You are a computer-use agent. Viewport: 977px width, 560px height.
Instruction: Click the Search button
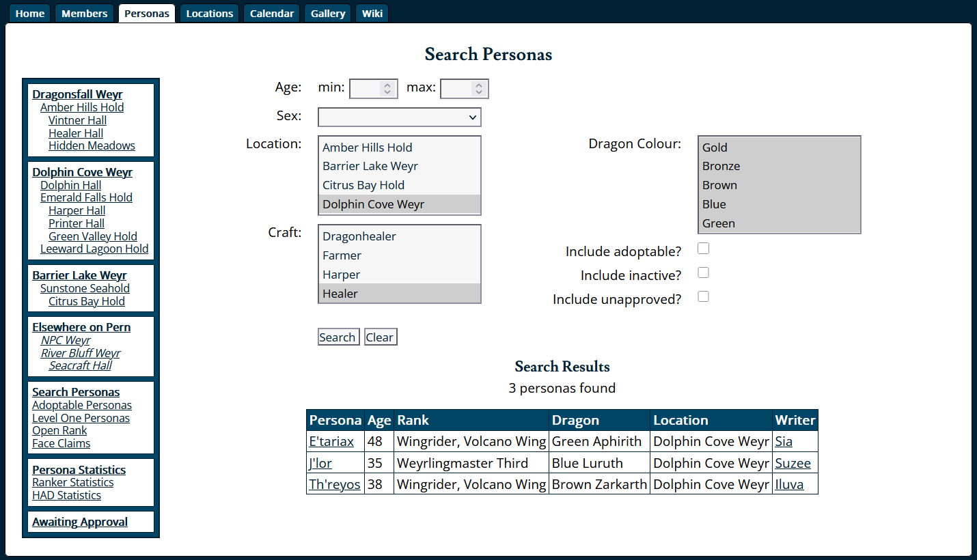338,337
